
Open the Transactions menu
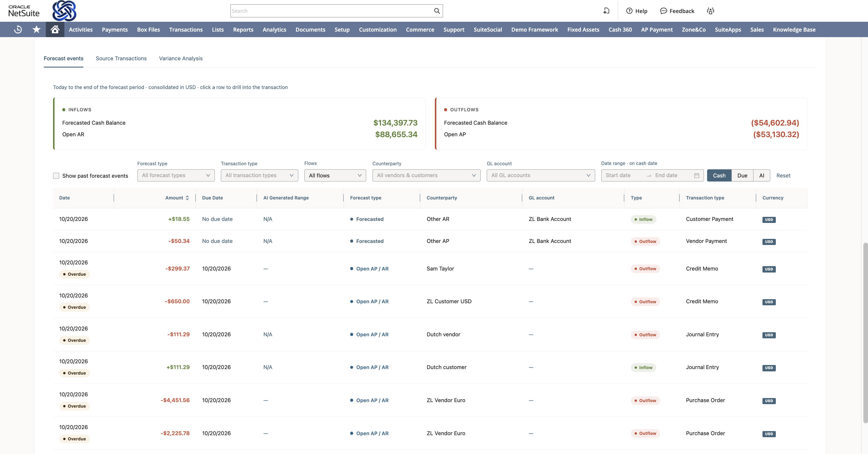point(186,30)
